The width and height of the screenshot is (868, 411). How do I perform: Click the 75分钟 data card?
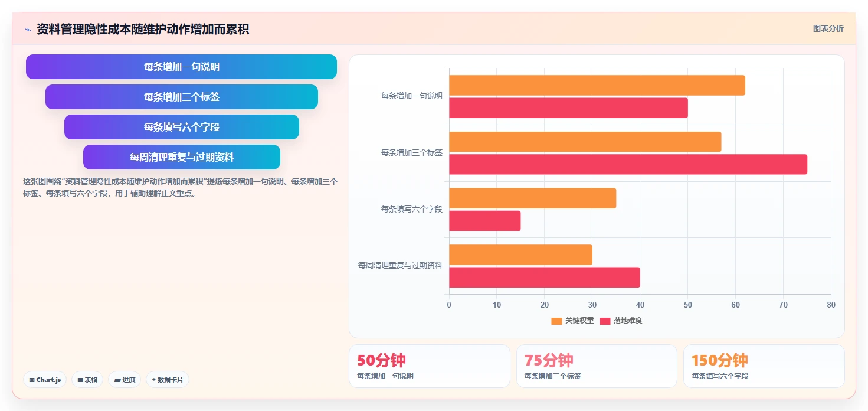click(597, 366)
